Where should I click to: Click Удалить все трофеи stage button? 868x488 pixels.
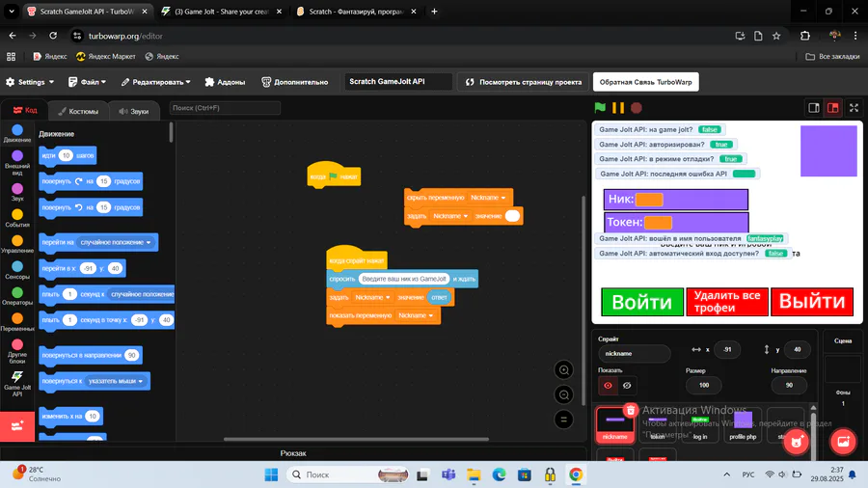pyautogui.click(x=727, y=302)
